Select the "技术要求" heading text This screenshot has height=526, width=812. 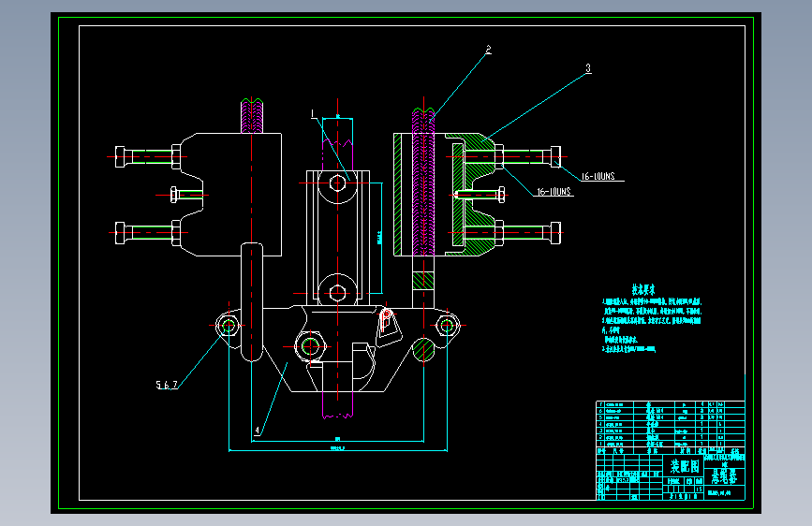coord(643,289)
